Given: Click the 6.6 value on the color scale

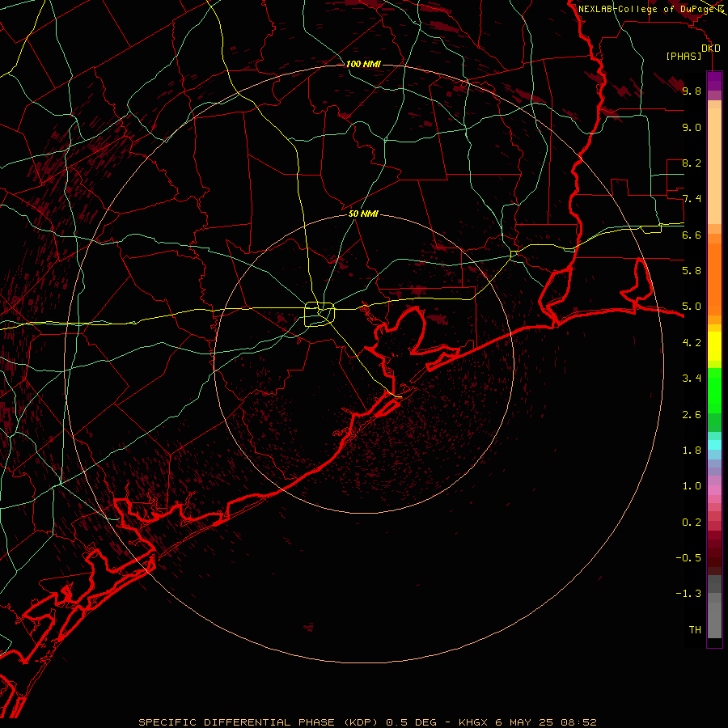Looking at the screenshot, I should point(692,235).
